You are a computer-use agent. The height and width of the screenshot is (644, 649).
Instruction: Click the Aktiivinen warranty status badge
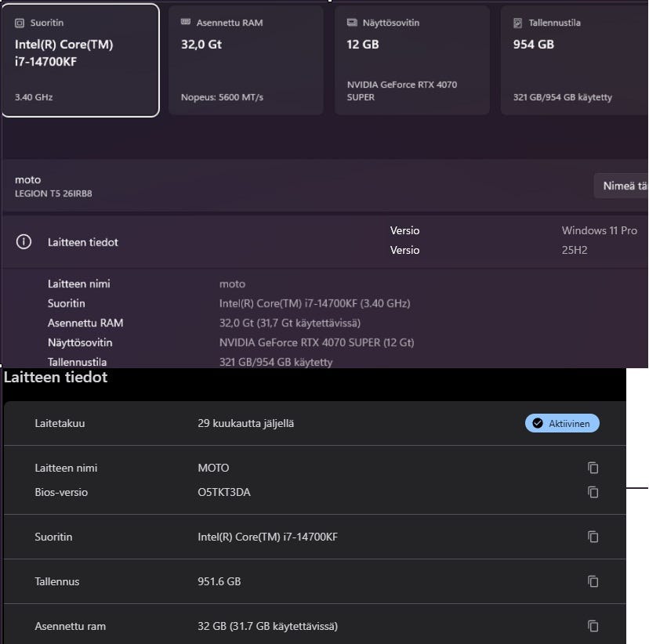click(562, 423)
